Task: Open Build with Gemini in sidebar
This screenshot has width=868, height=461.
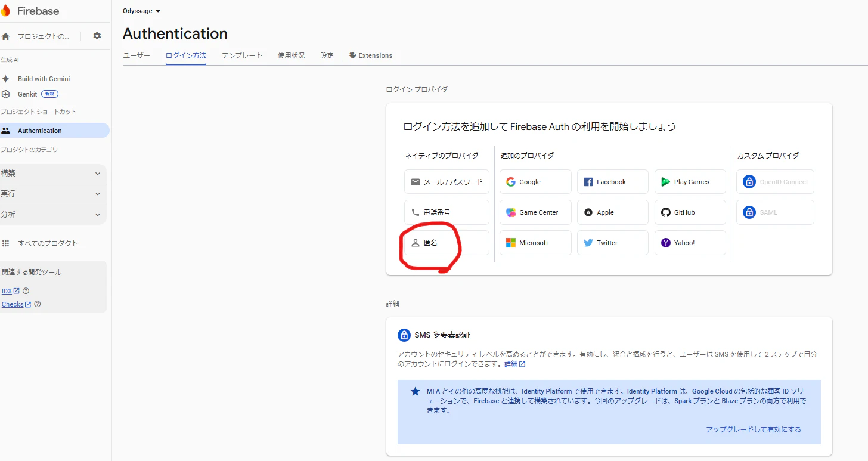Action: click(44, 79)
